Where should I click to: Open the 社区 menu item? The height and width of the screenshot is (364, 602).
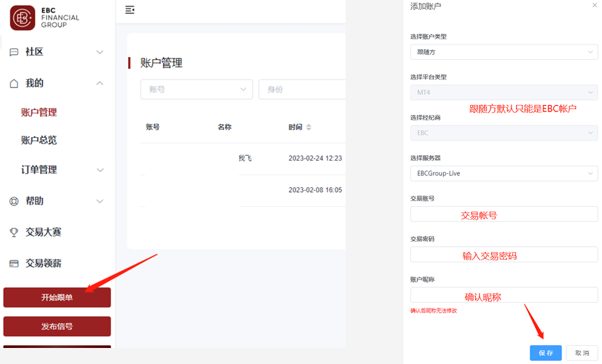point(34,52)
